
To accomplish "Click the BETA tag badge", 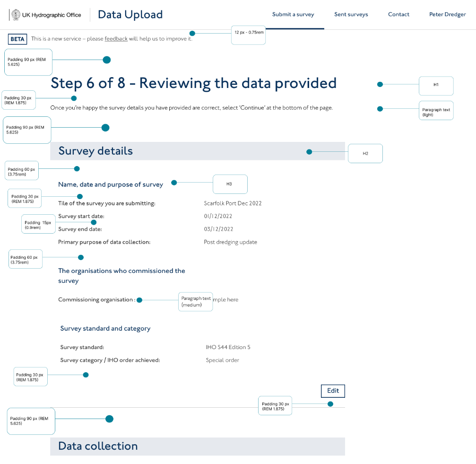I will (x=17, y=39).
